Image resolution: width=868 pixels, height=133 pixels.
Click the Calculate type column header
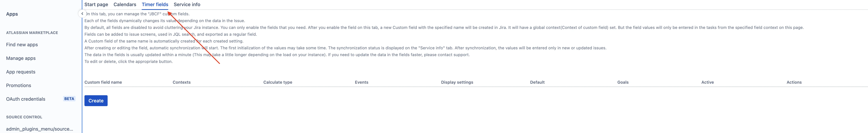(278, 82)
